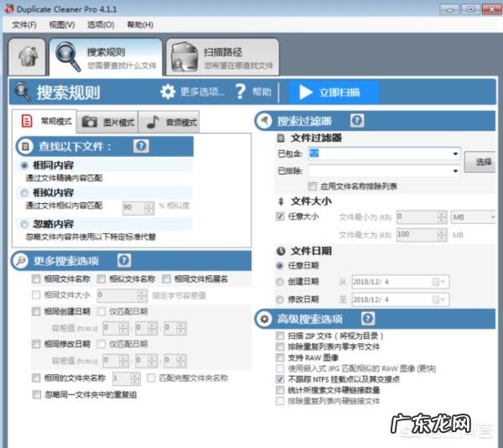This screenshot has width=503, height=448.
Task: Toggle the 任意大小 checkbox
Action: pos(280,216)
